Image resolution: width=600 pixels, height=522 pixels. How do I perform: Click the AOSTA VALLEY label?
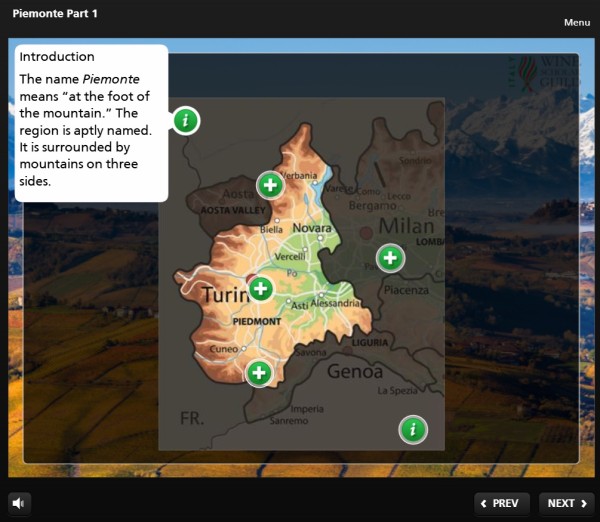tap(233, 210)
